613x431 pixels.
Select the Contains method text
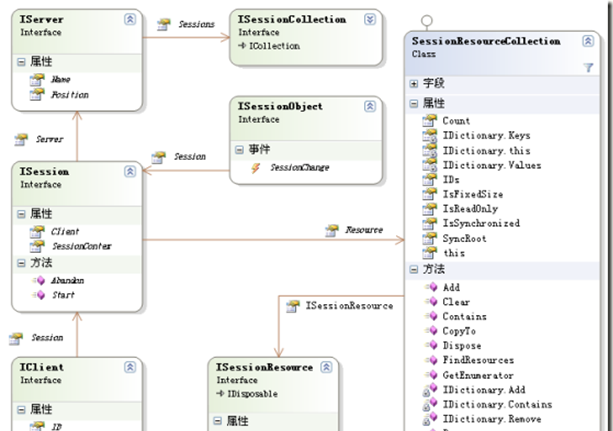[x=464, y=316]
